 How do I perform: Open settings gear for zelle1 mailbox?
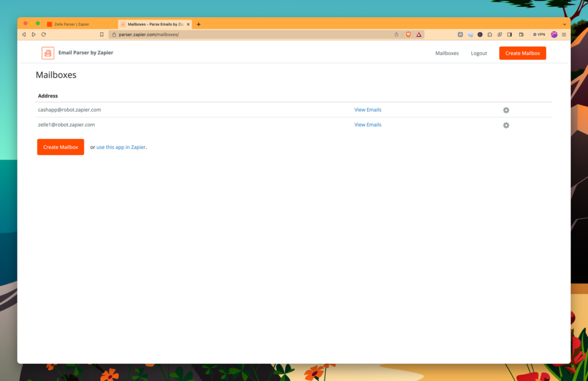(x=506, y=125)
